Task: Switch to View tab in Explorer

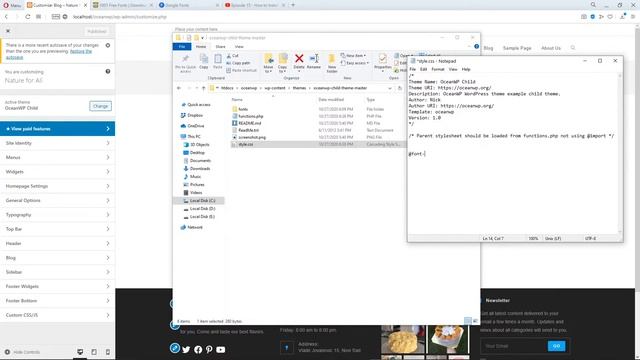Action: click(x=239, y=47)
